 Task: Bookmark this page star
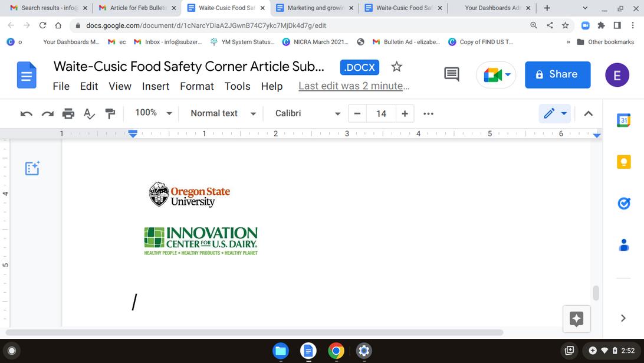pos(565,25)
